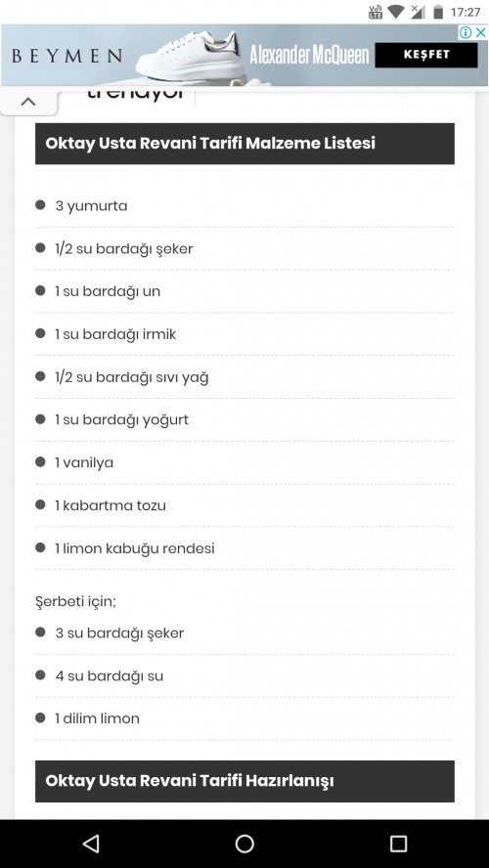This screenshot has width=489, height=868.
Task: Close the Beymen ad with X icon
Action: [x=481, y=32]
